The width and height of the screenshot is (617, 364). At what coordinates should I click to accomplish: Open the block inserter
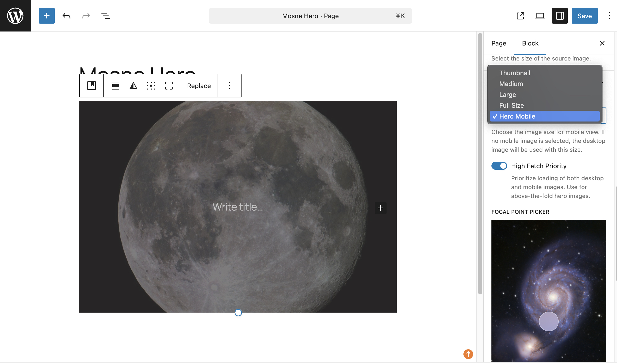click(47, 16)
